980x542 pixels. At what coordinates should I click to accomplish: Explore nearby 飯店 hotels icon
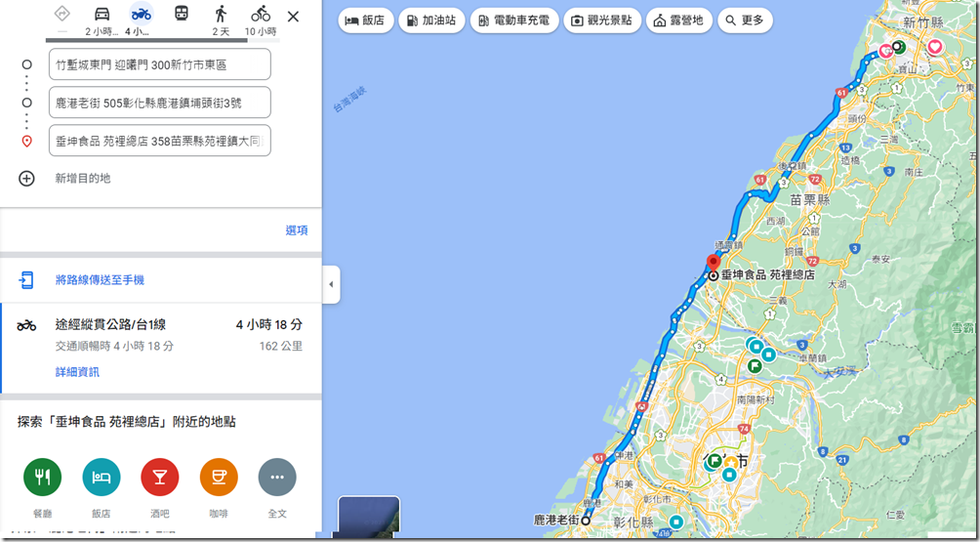click(102, 477)
